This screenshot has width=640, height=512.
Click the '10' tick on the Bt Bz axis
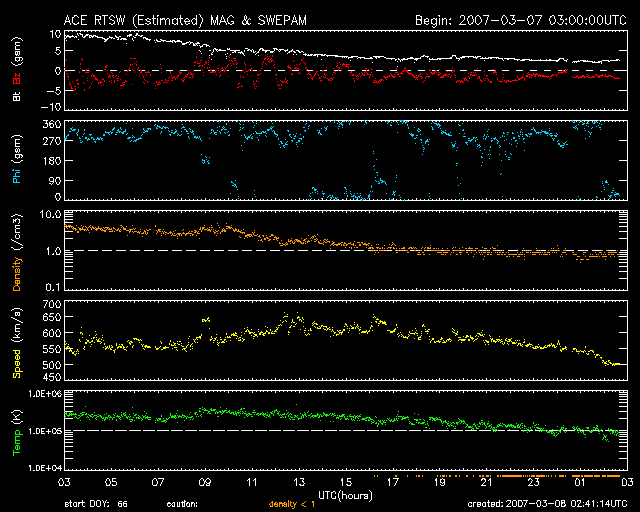tap(56, 34)
